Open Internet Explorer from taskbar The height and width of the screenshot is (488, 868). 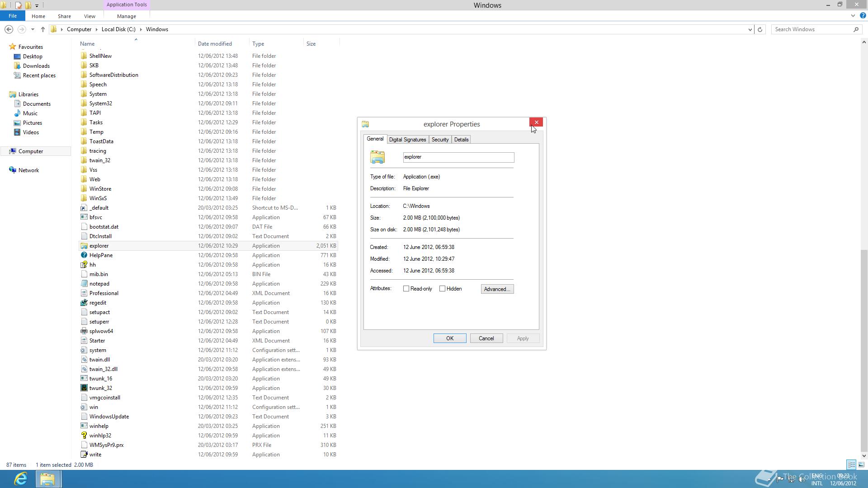click(x=21, y=479)
